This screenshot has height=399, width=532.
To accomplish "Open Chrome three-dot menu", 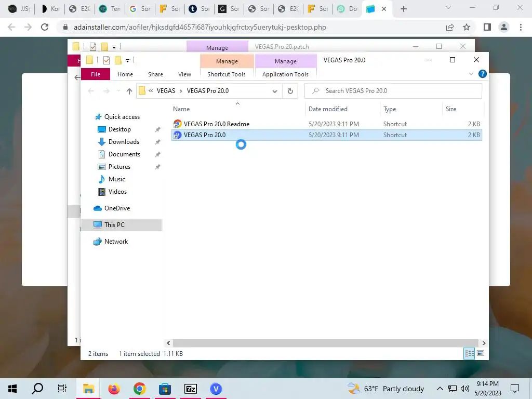I will coord(521,27).
